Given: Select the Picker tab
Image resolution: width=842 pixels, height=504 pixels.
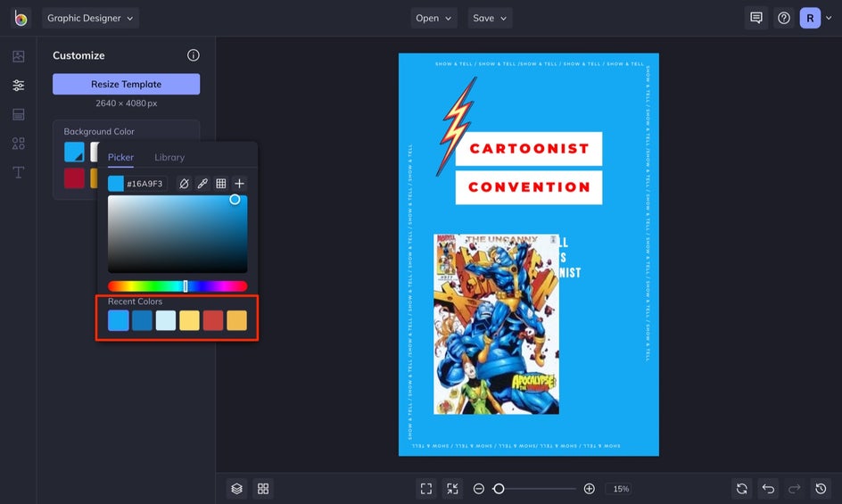Looking at the screenshot, I should tap(120, 157).
